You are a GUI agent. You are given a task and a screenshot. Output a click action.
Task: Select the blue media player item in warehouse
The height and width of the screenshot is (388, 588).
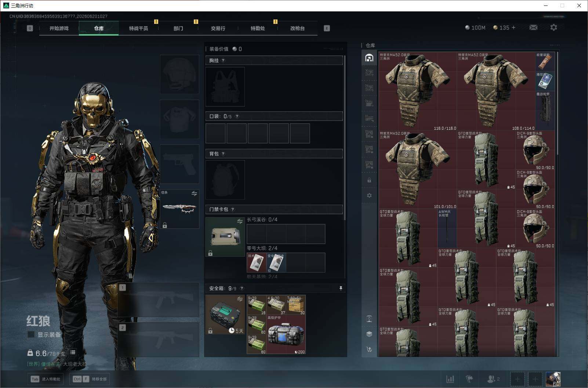click(x=545, y=81)
